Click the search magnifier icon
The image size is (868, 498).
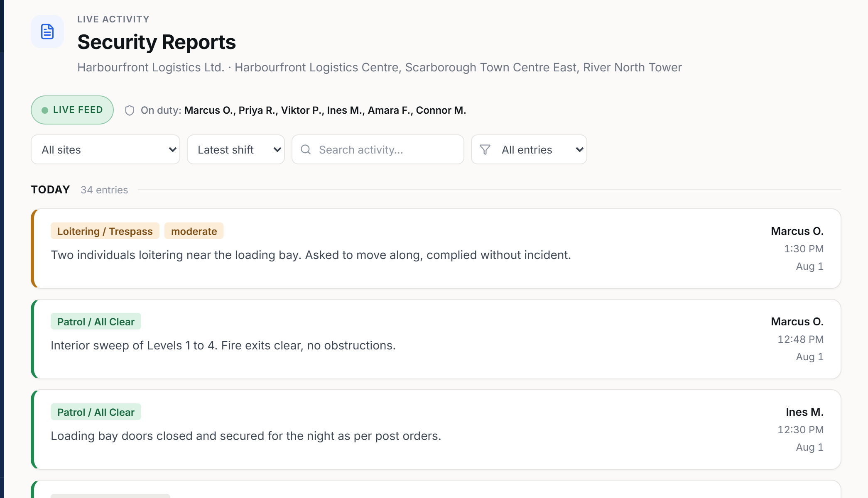click(306, 149)
